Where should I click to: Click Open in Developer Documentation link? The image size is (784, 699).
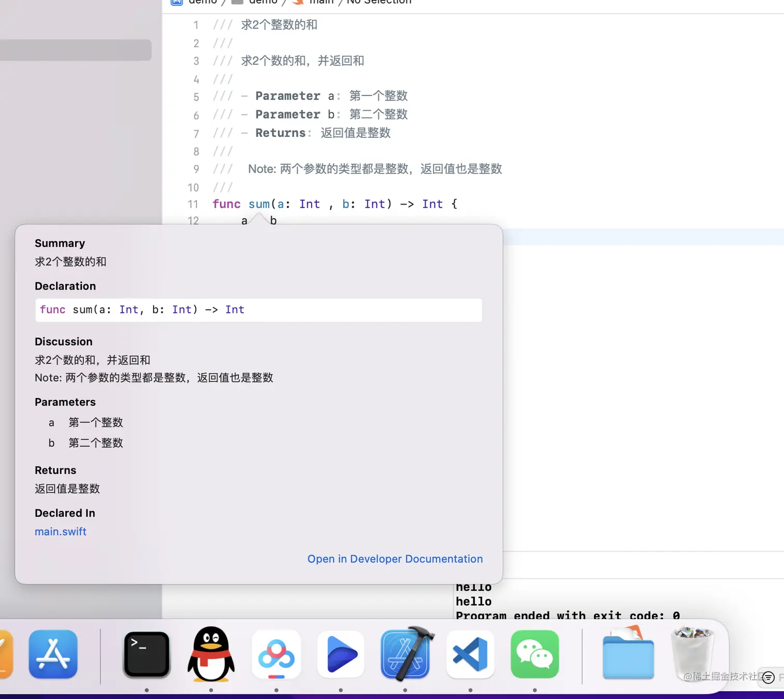[x=395, y=559]
